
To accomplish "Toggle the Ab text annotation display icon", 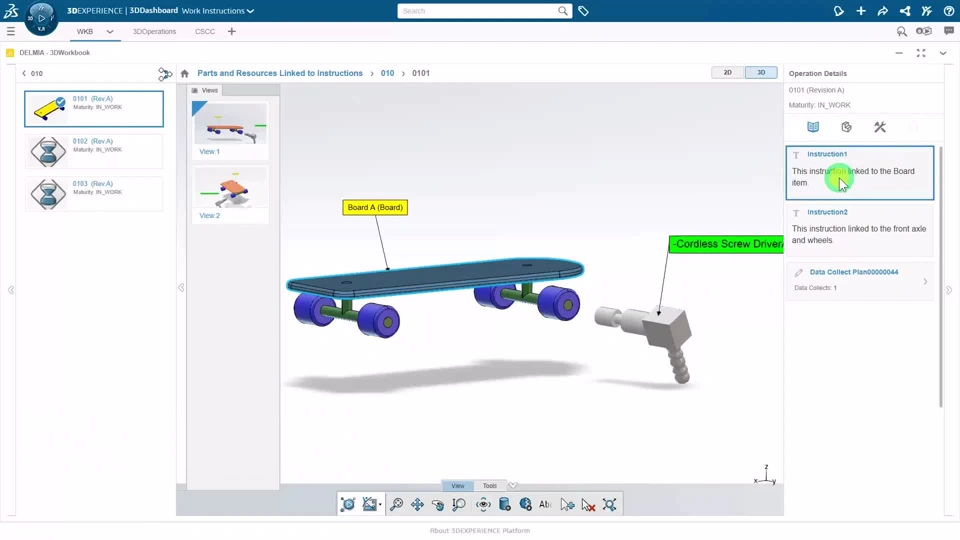I will click(545, 504).
